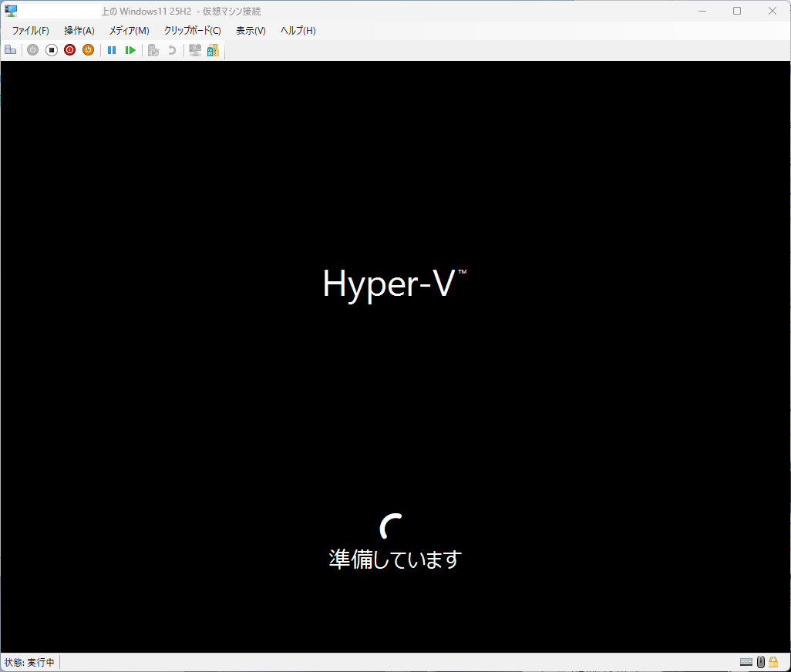Save the VM state with the orange icon

tap(89, 50)
